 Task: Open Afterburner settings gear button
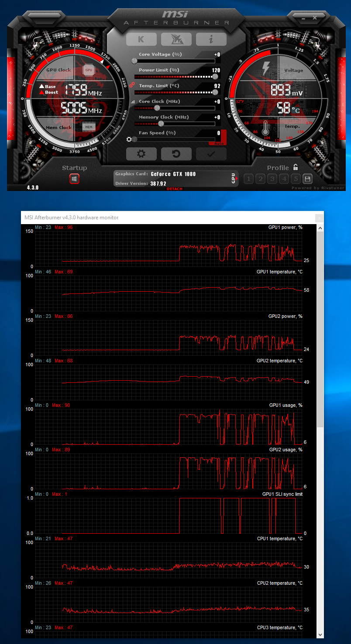click(x=141, y=154)
